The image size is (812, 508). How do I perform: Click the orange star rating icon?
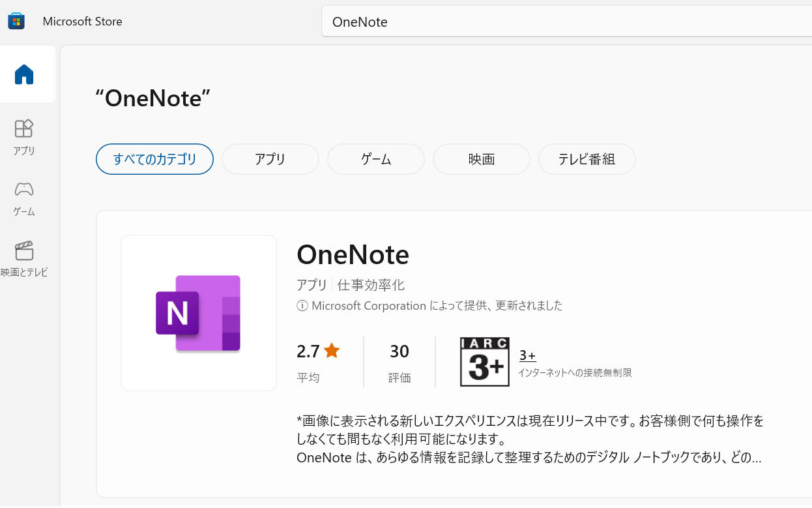(332, 351)
